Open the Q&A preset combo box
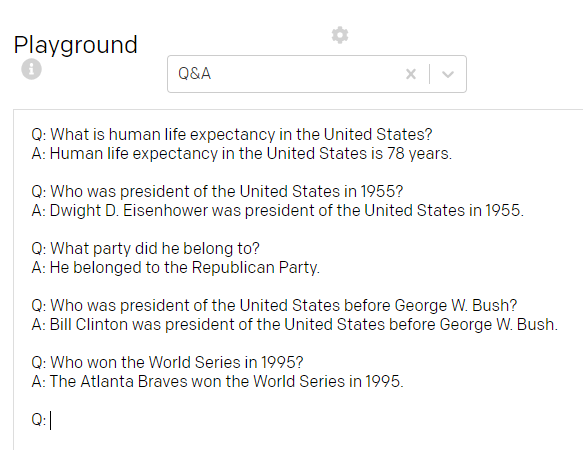This screenshot has height=450, width=583. [x=317, y=74]
